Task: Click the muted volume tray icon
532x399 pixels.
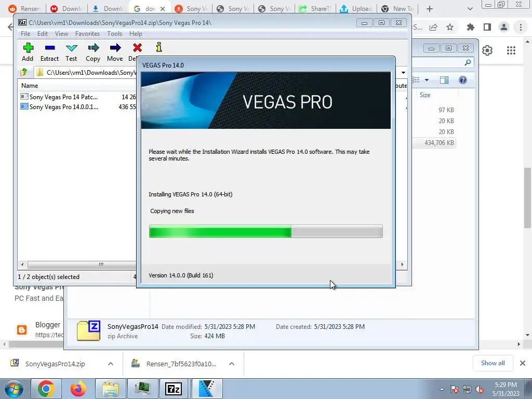Action: 480,389
